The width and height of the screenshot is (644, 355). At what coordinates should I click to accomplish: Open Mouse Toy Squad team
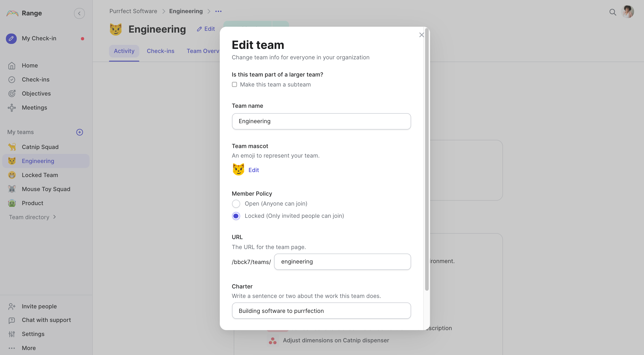click(46, 189)
